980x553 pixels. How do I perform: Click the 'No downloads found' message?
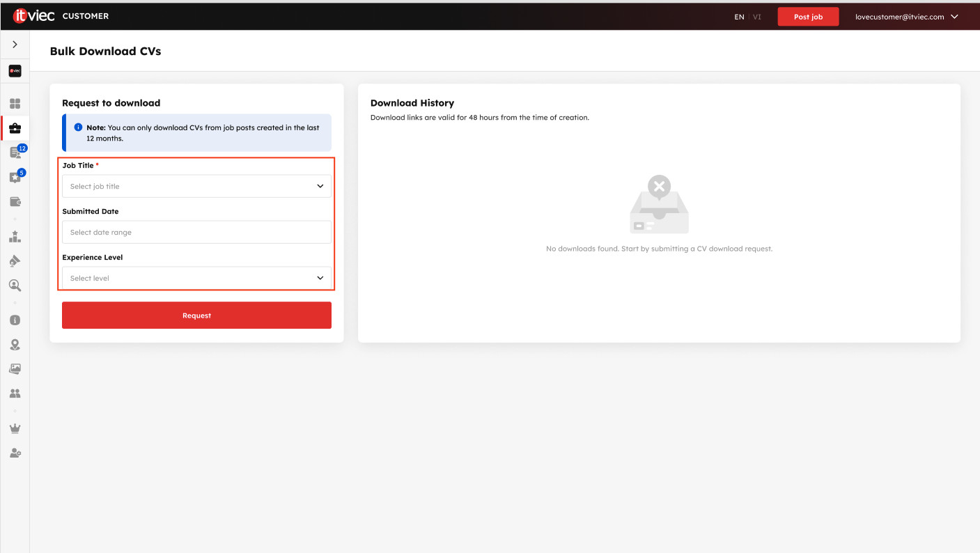click(x=659, y=249)
